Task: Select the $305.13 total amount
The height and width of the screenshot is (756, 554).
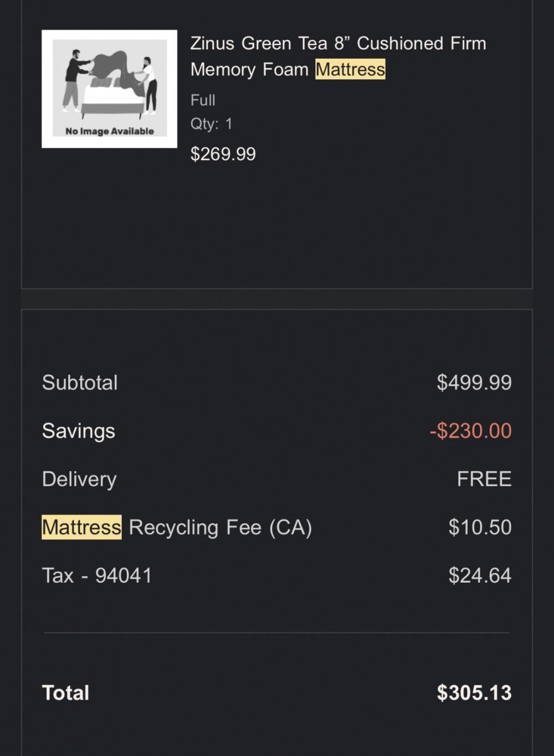Action: tap(474, 693)
